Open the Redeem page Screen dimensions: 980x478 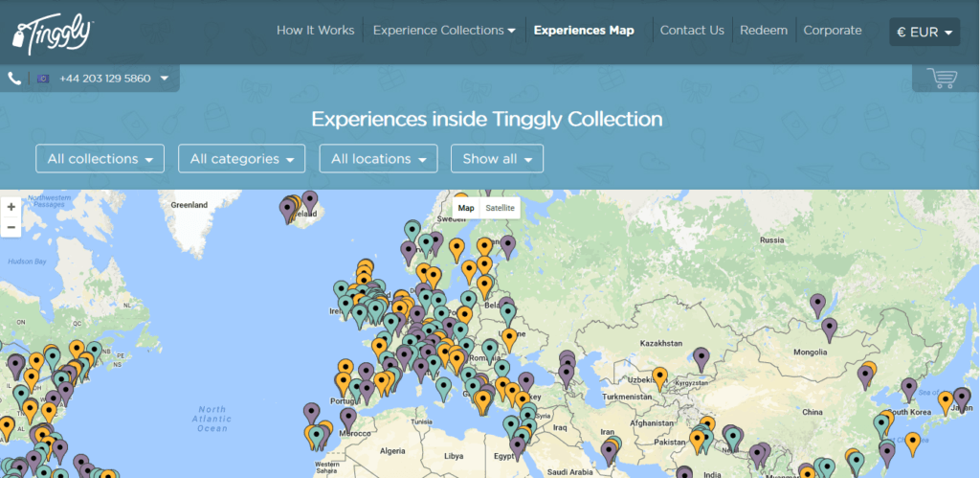coord(764,30)
